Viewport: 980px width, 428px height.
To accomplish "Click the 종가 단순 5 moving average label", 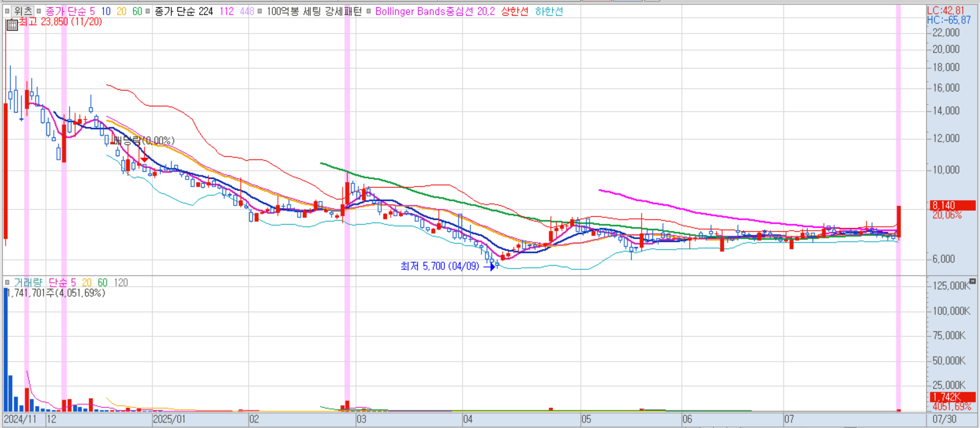I will (70, 11).
